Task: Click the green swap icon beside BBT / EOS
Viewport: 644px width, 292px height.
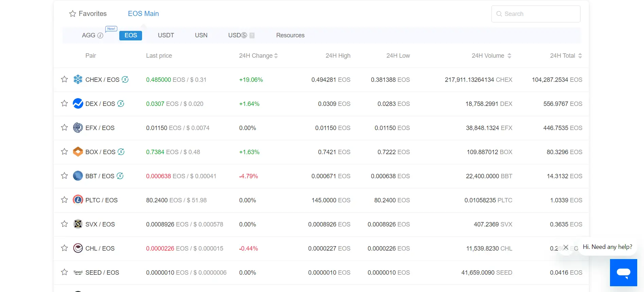Action: pyautogui.click(x=120, y=176)
